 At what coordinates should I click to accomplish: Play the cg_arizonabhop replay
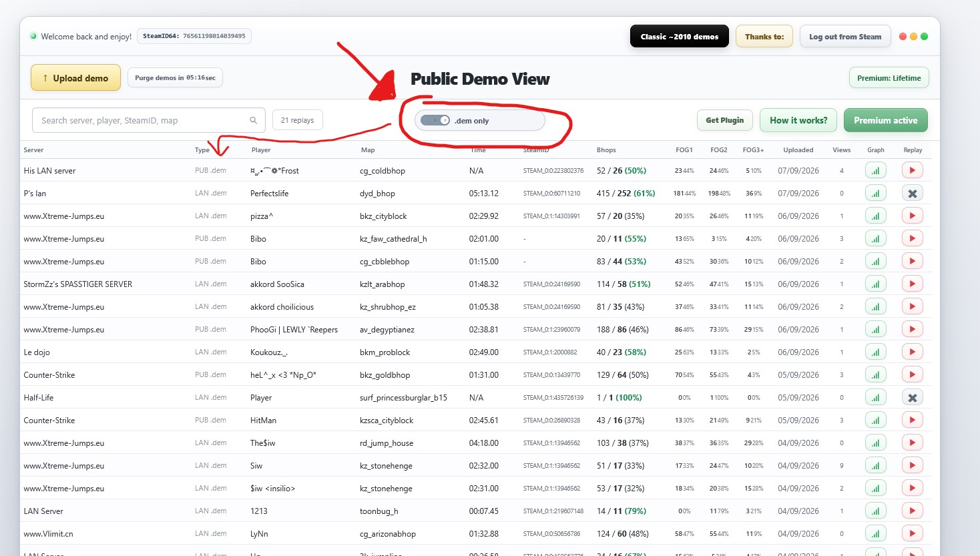[912, 534]
